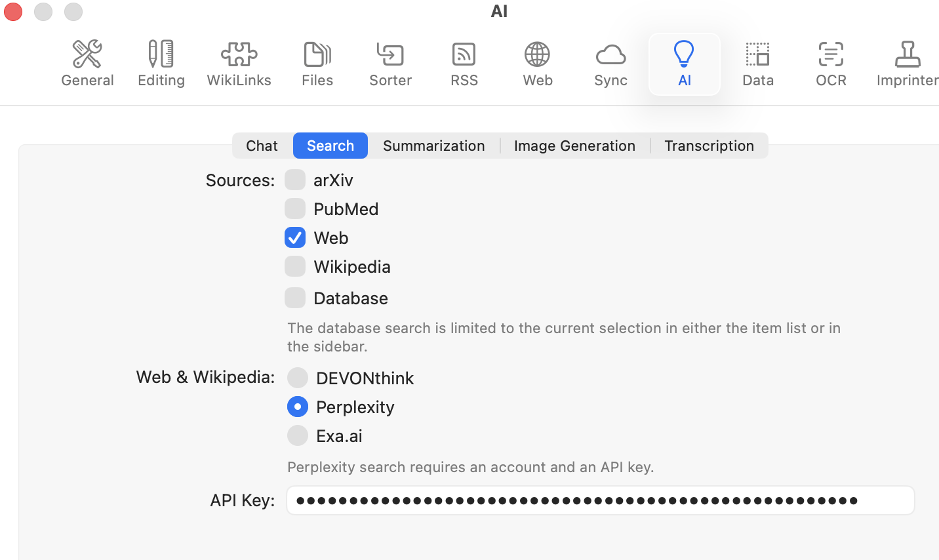Open the RSS preferences pane

pos(464,64)
